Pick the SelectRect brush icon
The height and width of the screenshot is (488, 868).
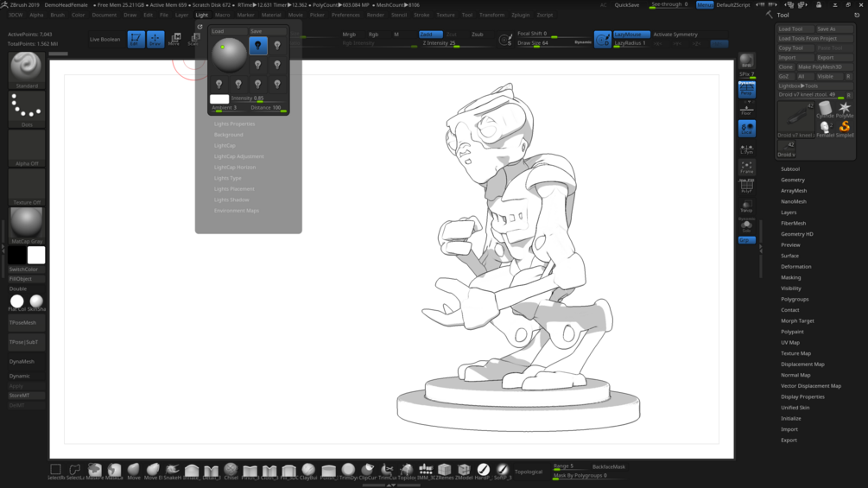pos(55,471)
